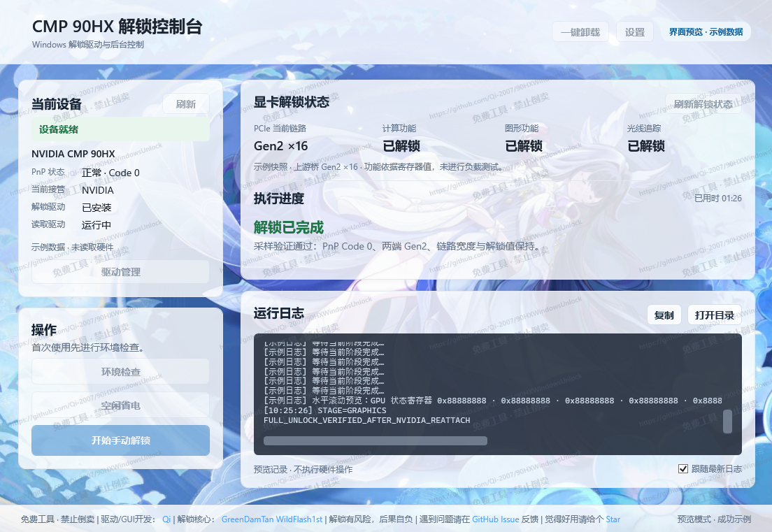772x532 pixels.
Task: Open the GitHub Issue link
Action: [495, 519]
